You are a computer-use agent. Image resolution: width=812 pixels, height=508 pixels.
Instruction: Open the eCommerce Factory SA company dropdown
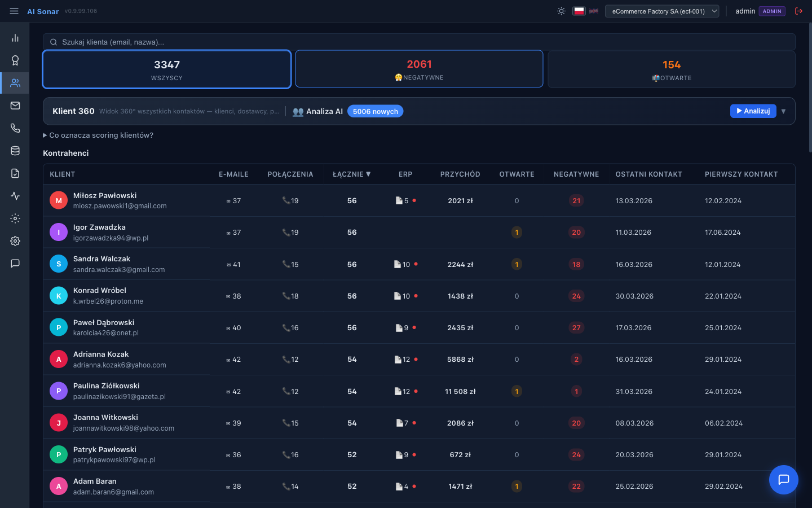[662, 11]
